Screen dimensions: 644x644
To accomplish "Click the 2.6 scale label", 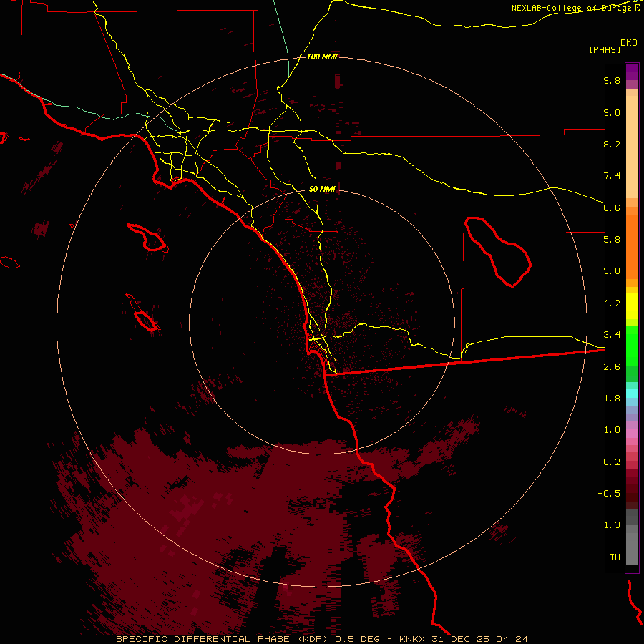I will pyautogui.click(x=612, y=367).
